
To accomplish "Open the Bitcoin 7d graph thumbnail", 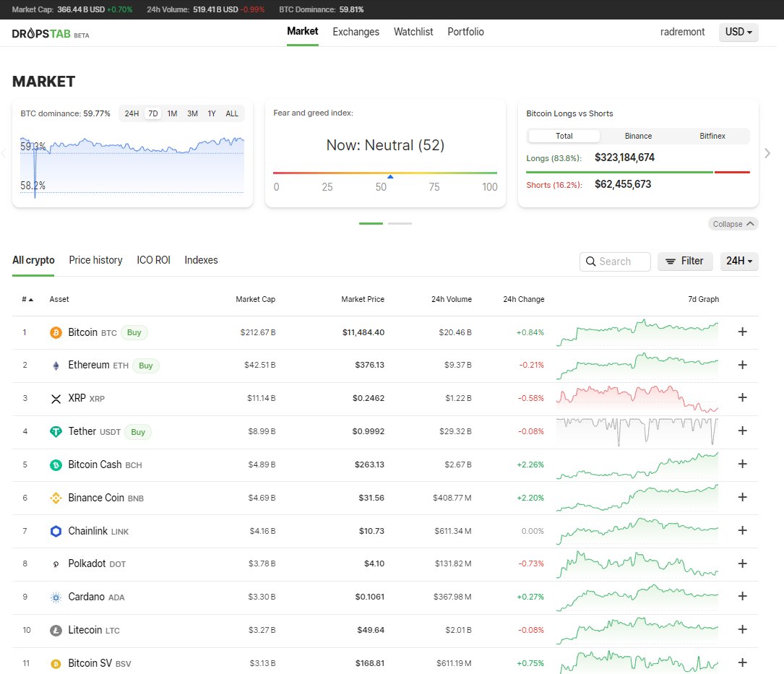I will [637, 332].
